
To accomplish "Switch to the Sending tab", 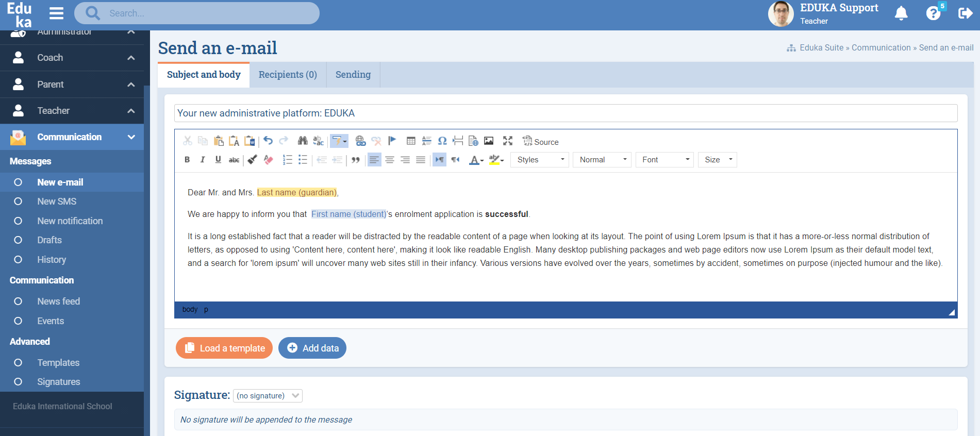I will [353, 75].
